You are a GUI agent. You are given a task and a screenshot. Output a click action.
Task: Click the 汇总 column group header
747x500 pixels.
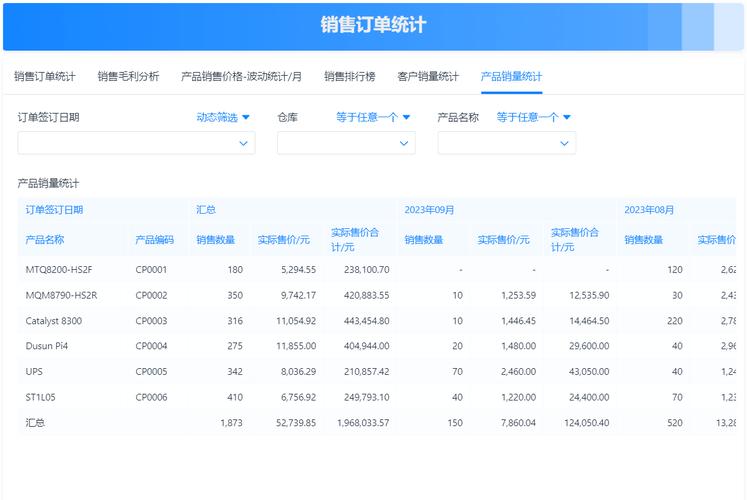pyautogui.click(x=206, y=210)
